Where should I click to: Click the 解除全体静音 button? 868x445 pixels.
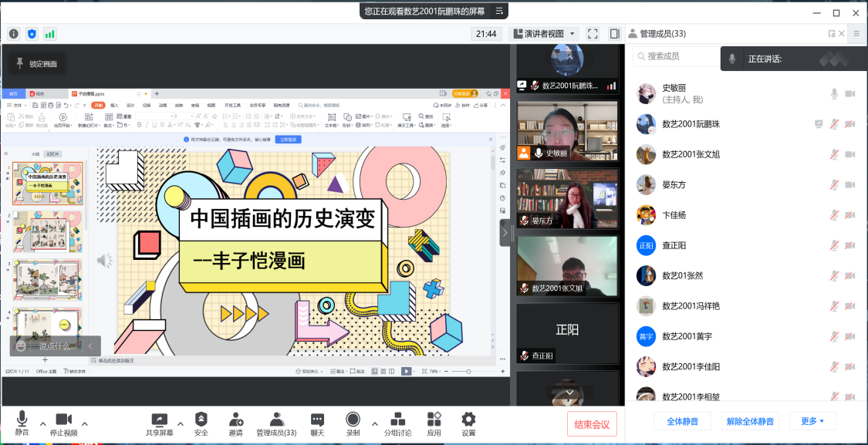[x=750, y=421]
